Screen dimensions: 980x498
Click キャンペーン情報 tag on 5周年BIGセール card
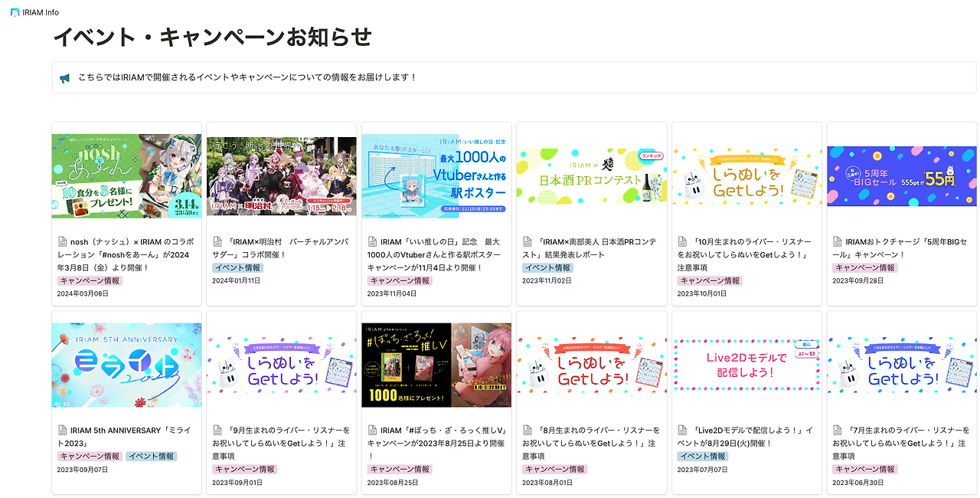coord(865,268)
